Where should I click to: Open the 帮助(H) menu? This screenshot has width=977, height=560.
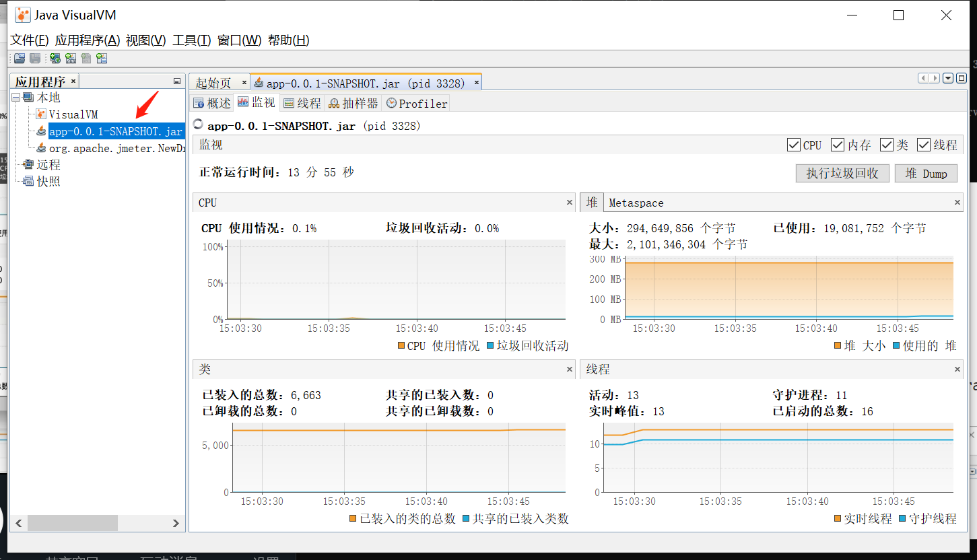click(x=289, y=40)
